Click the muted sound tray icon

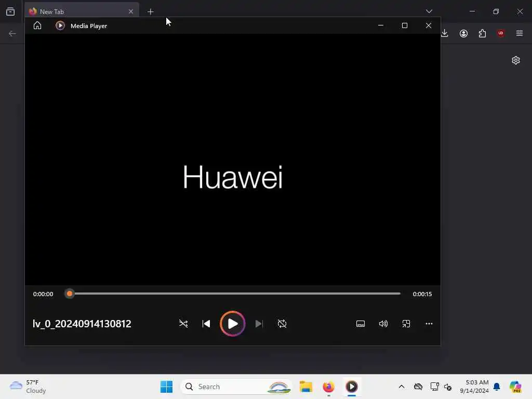tap(448, 387)
